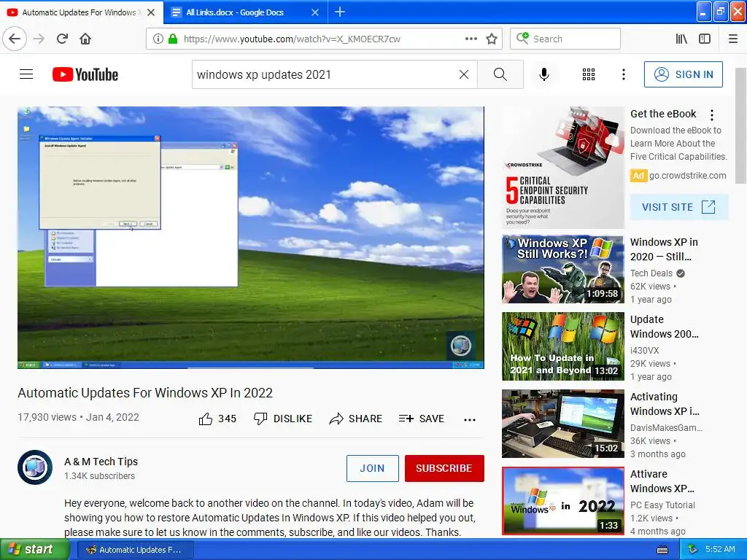Click the green padlock security icon
The height and width of the screenshot is (560, 747).
coord(173,39)
